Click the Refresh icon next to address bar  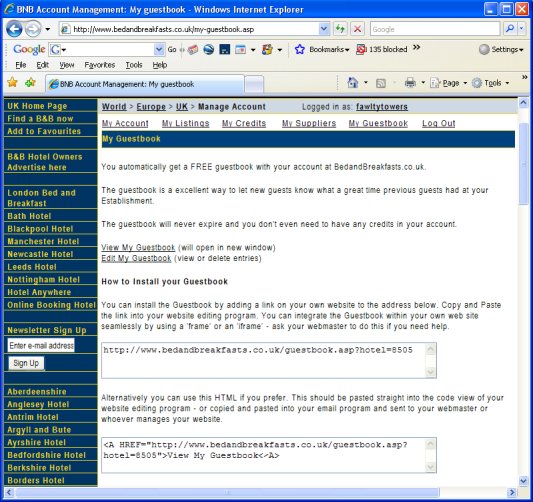pos(340,29)
